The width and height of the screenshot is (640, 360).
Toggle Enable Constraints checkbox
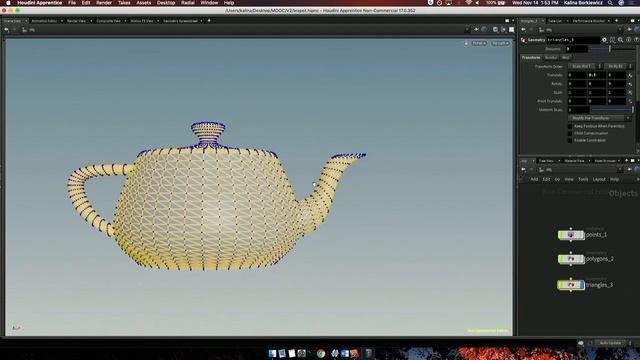[570, 140]
